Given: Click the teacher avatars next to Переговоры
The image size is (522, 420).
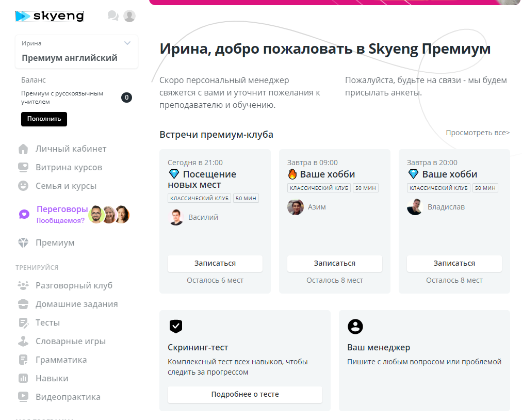Looking at the screenshot, I should point(109,215).
